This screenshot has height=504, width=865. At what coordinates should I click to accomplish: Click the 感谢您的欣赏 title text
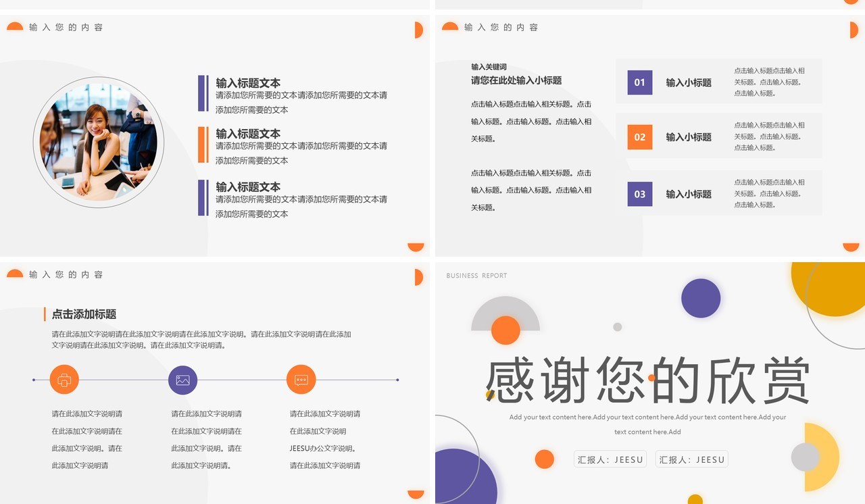click(x=647, y=380)
